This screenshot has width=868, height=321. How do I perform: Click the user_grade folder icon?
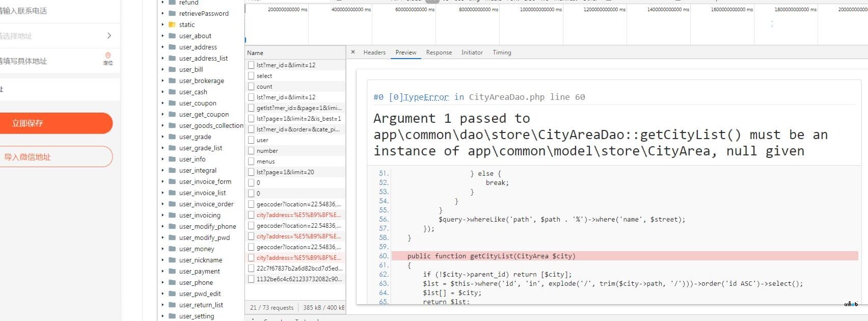pos(172,137)
